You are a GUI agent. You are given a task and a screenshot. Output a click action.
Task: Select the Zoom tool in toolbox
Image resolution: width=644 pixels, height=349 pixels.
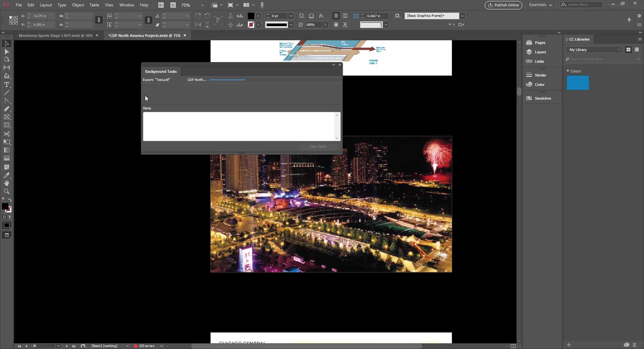click(x=6, y=191)
